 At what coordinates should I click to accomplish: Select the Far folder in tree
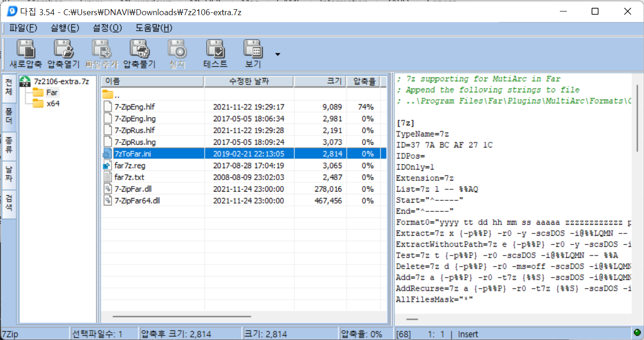coord(52,92)
